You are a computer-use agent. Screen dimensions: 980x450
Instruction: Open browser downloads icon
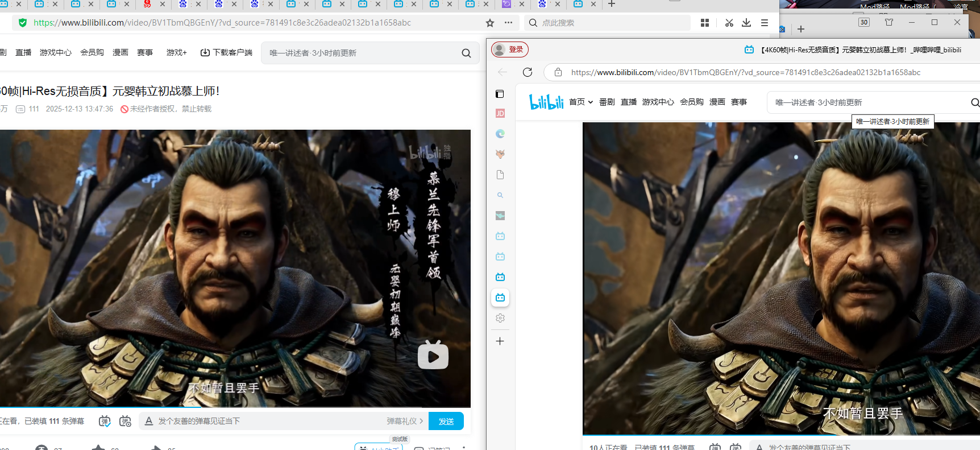[746, 23]
